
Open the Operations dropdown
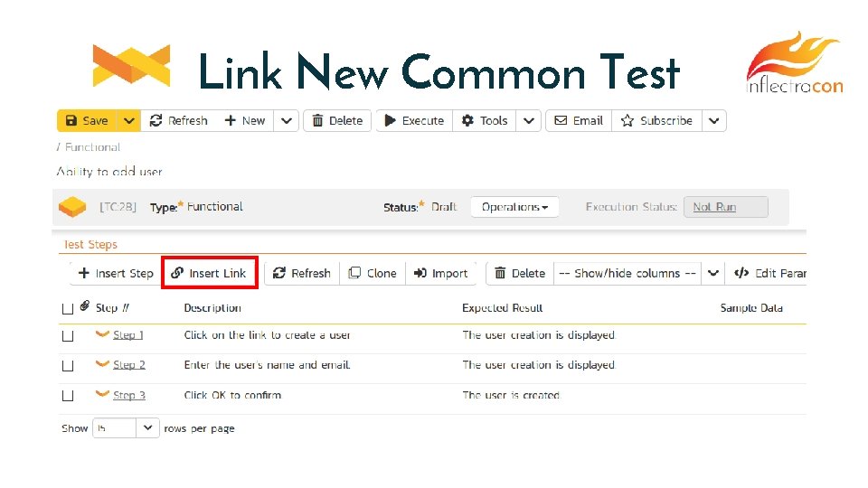click(x=514, y=207)
